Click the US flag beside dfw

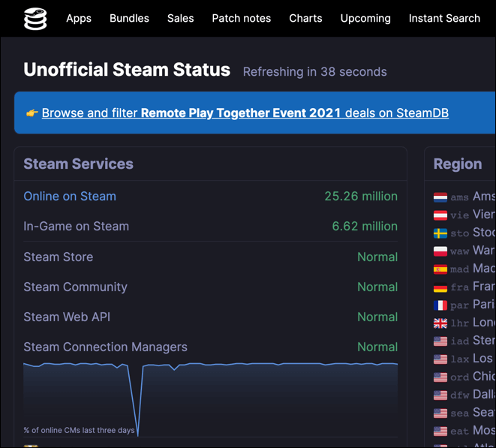440,395
